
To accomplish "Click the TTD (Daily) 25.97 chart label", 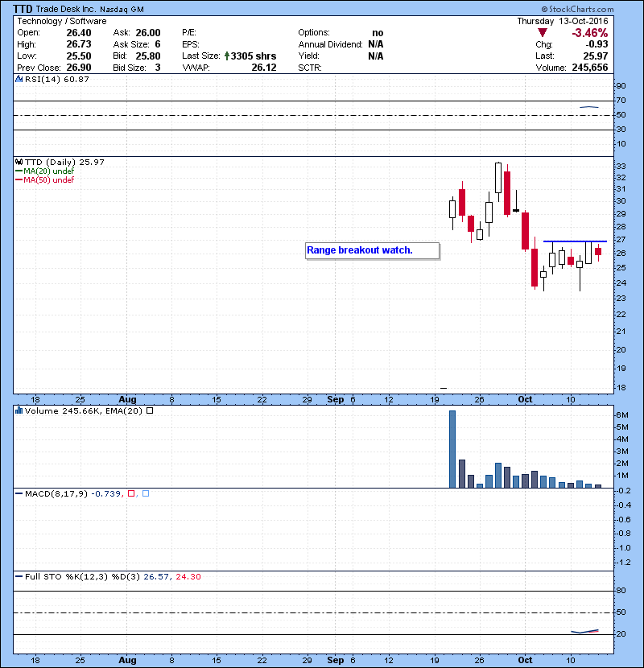I will coord(64,163).
